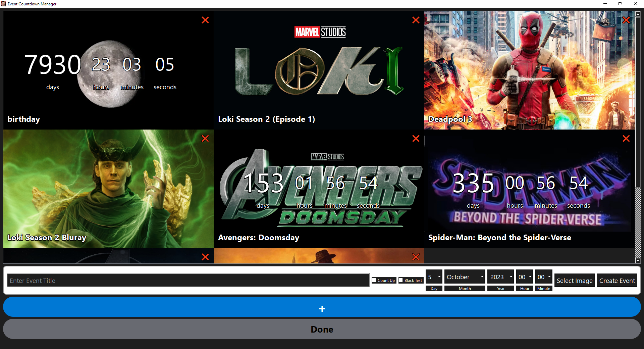Screen dimensions: 644x349
Task: Minimize the Event Countdown Manager window
Action: tap(605, 4)
